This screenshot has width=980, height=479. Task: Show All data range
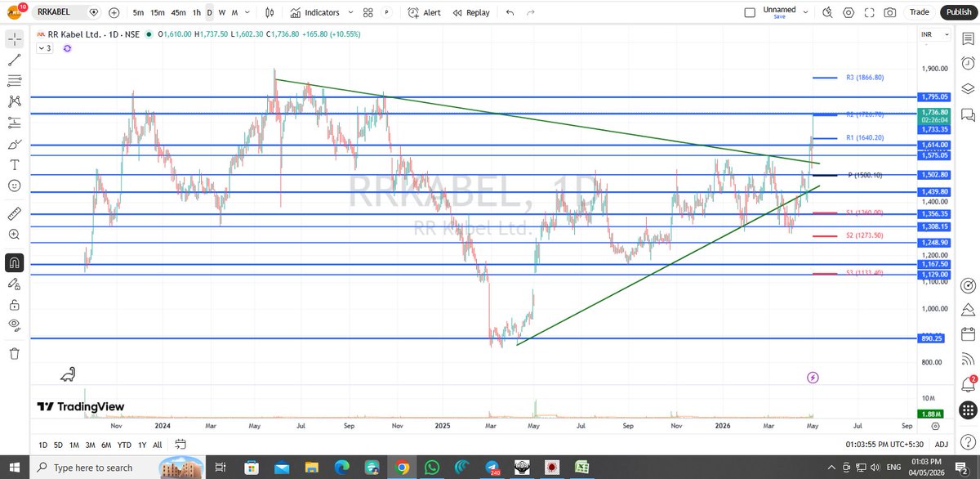158,445
